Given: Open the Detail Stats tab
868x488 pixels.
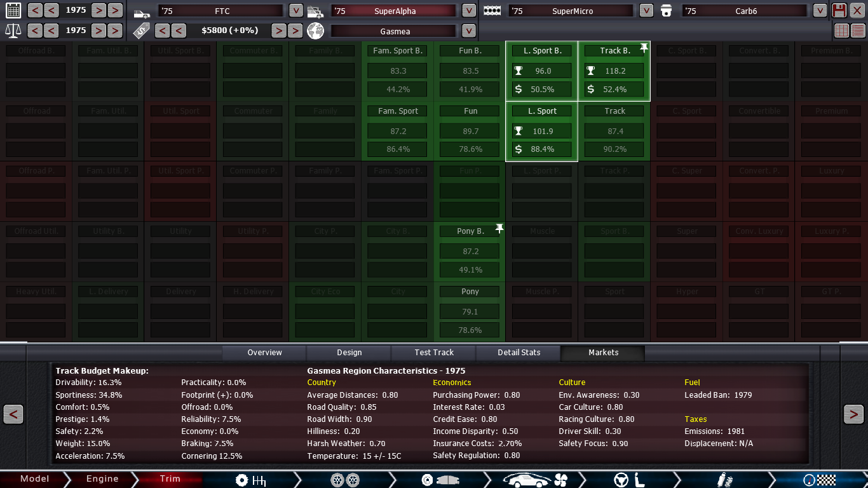Looking at the screenshot, I should click(519, 353).
